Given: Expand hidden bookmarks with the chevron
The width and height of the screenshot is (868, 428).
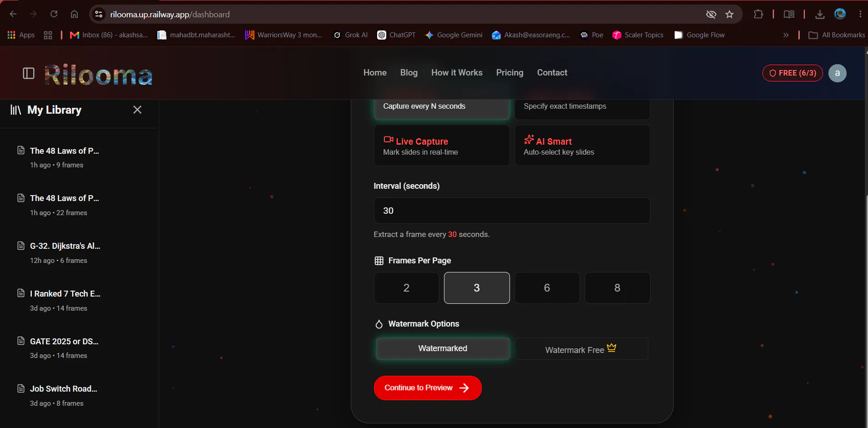Looking at the screenshot, I should (x=786, y=35).
